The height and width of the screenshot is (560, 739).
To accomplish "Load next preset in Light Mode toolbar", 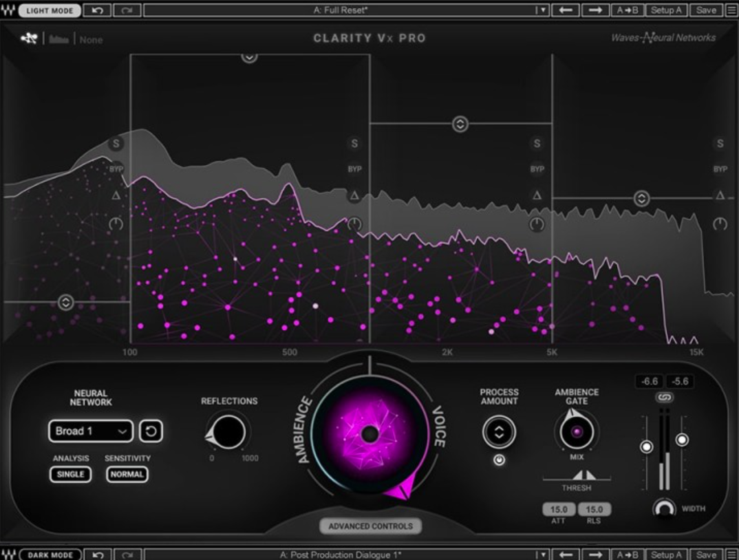I will coord(595,10).
